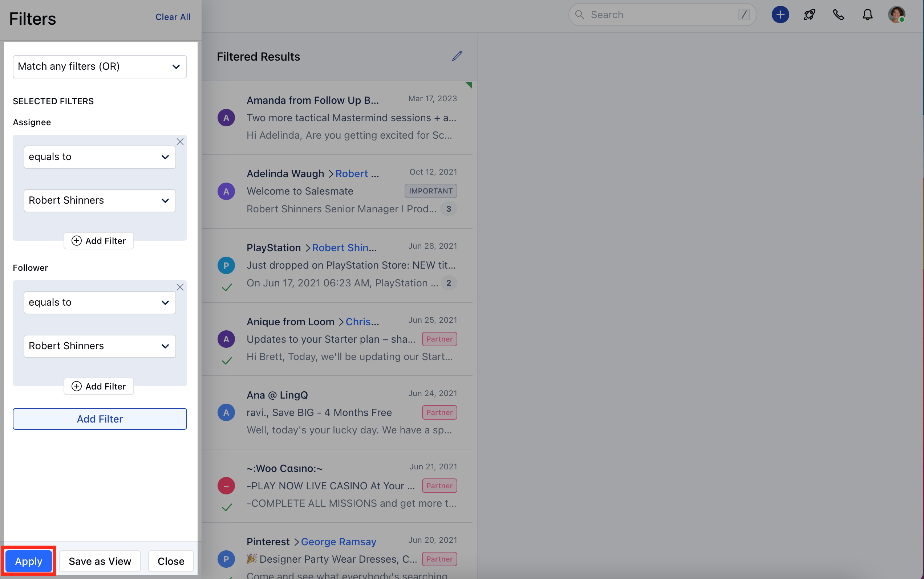
Task: Click green checkmark on PlayStation conversation
Action: (227, 287)
